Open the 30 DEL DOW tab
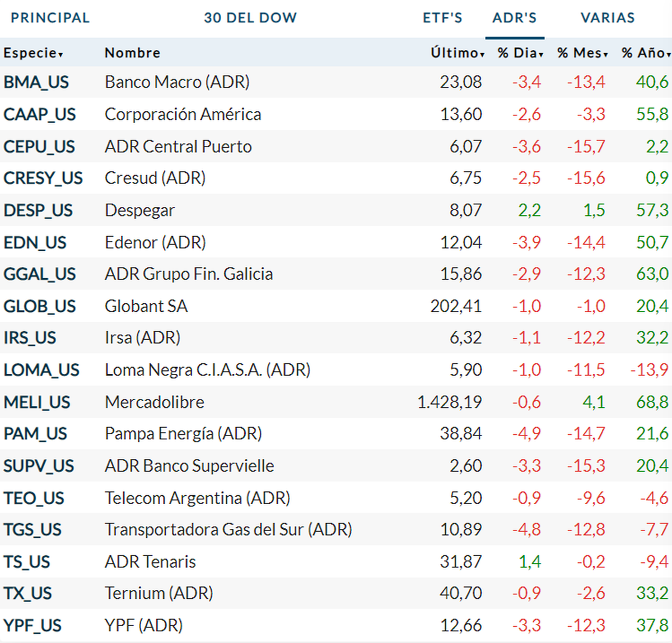The width and height of the screenshot is (672, 643). (x=250, y=18)
